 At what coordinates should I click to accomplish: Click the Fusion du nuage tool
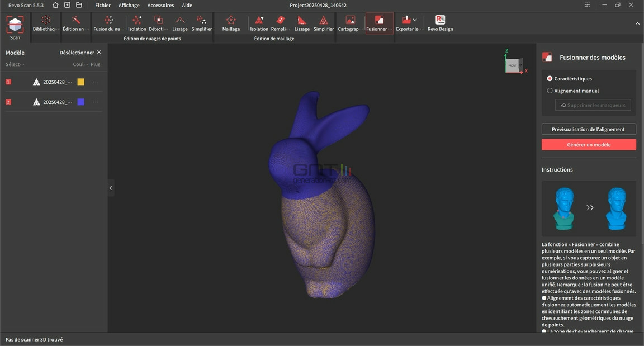109,23
